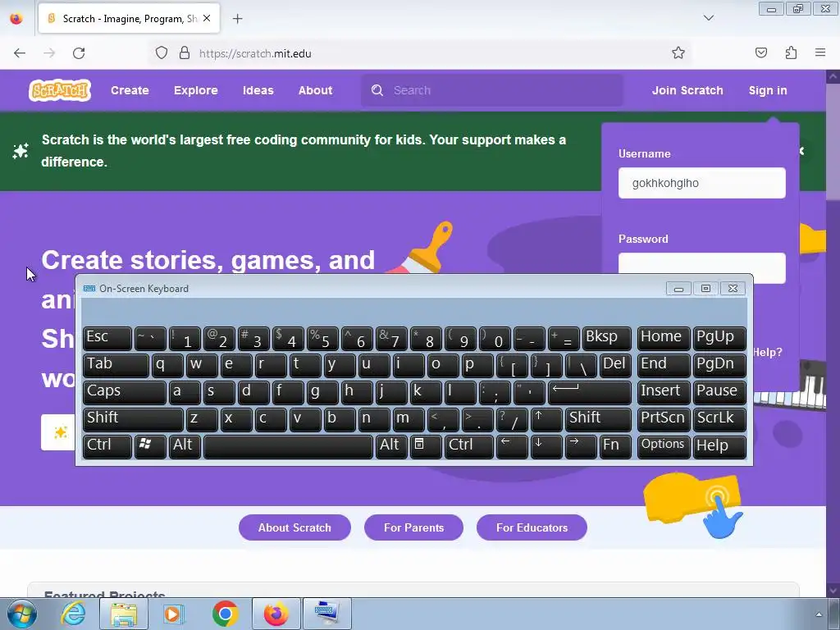This screenshot has height=630, width=840.
Task: Click the Scratch search field
Action: pyautogui.click(x=492, y=90)
